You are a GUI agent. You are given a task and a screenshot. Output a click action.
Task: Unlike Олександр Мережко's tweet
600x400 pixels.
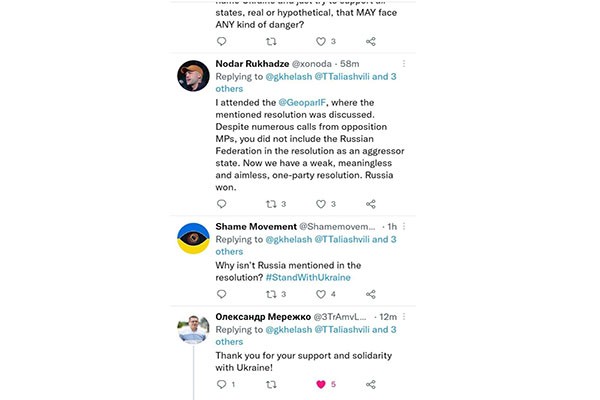coord(321,384)
